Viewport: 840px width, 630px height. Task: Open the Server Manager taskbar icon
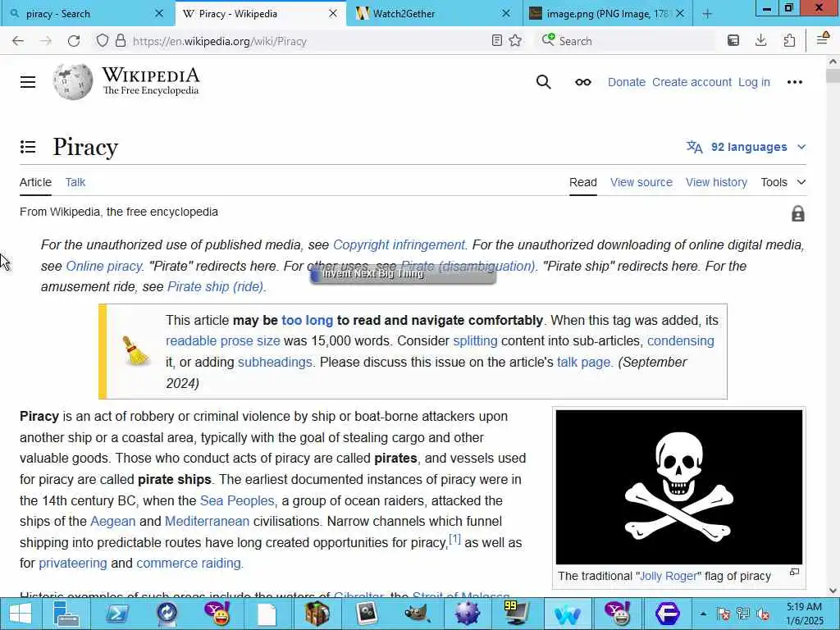(66, 614)
